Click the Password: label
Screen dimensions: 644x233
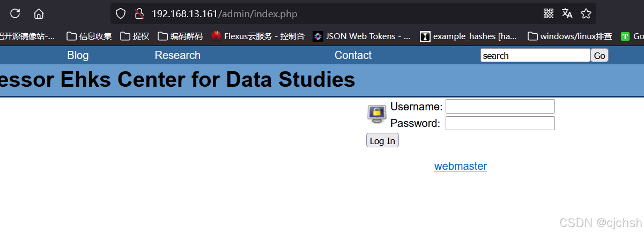tap(415, 123)
